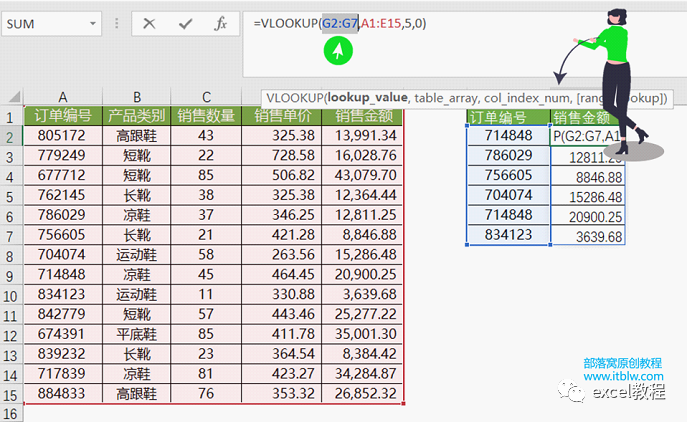
Task: Click table_array in the function tooltip
Action: click(x=446, y=97)
